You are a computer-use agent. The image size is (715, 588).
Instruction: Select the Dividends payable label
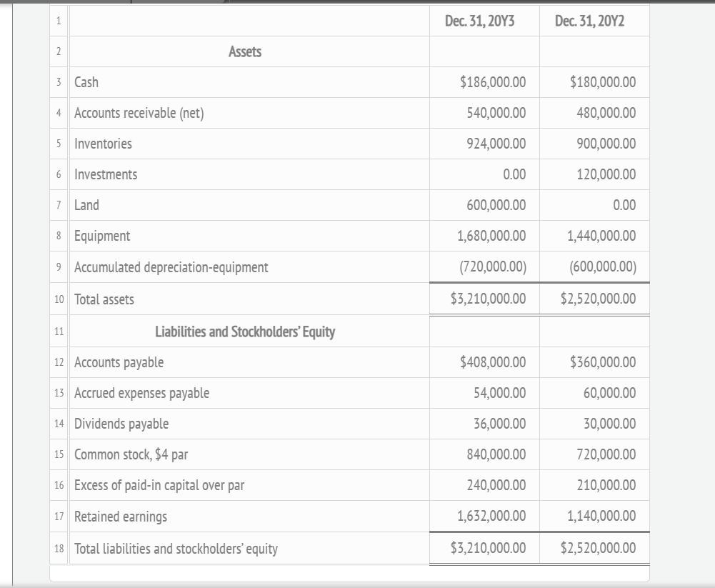coord(121,424)
